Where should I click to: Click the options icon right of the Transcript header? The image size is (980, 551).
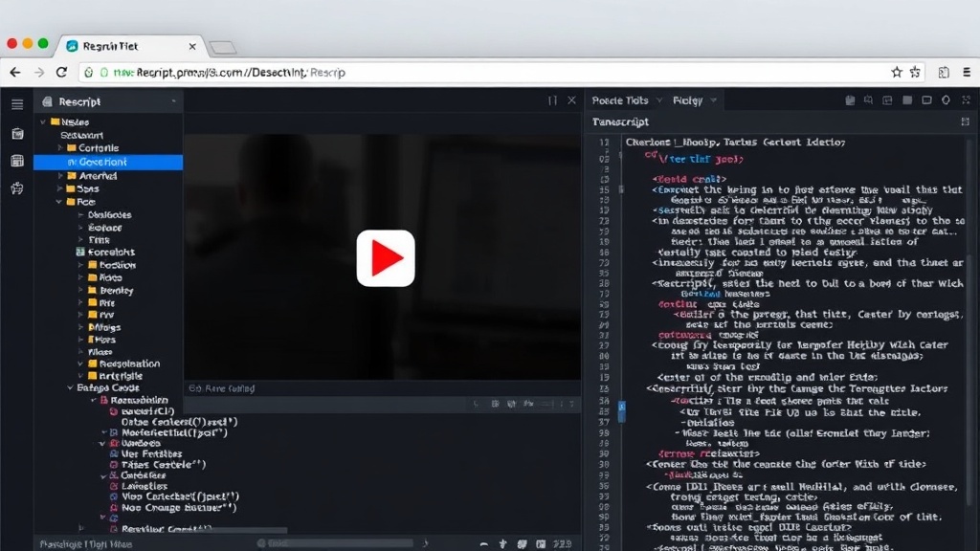click(965, 121)
